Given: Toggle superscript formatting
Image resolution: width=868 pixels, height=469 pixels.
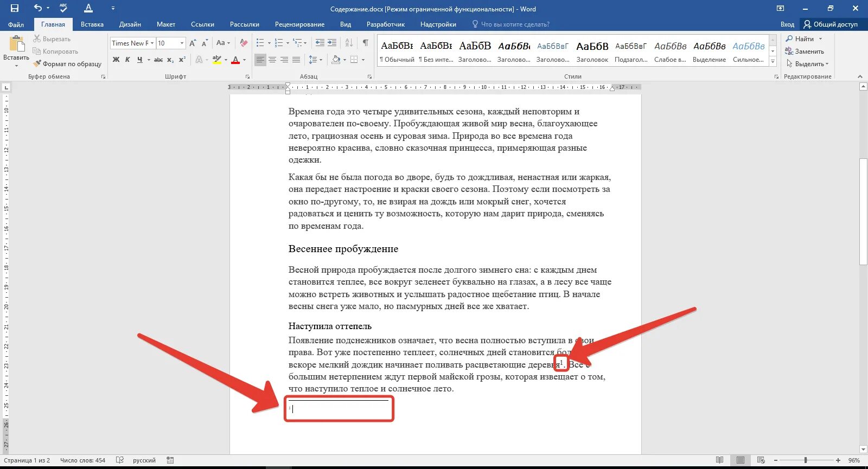Looking at the screenshot, I should 182,60.
